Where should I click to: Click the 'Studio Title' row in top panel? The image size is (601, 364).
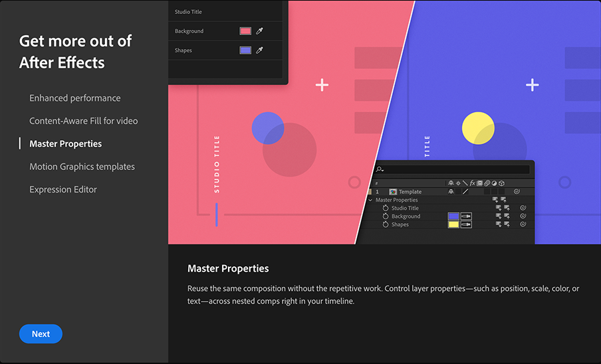point(225,12)
